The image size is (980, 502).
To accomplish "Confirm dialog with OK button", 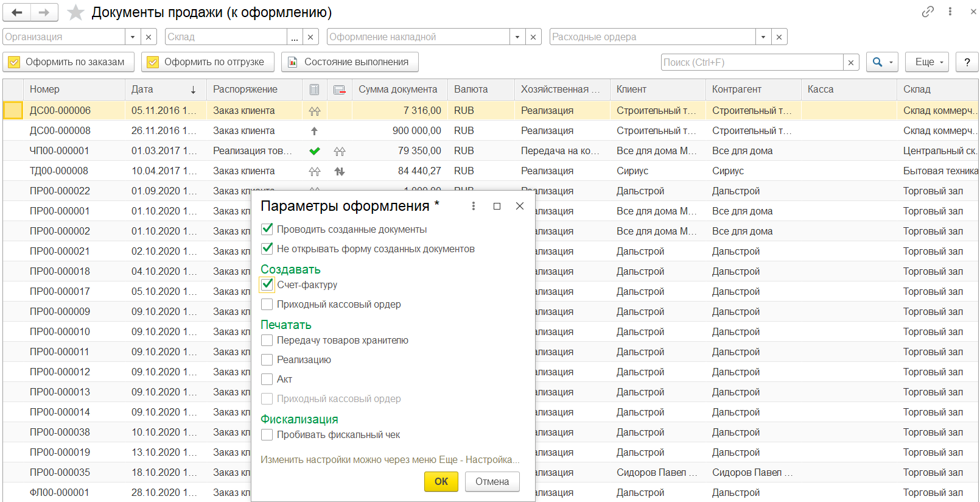I will tap(441, 481).
